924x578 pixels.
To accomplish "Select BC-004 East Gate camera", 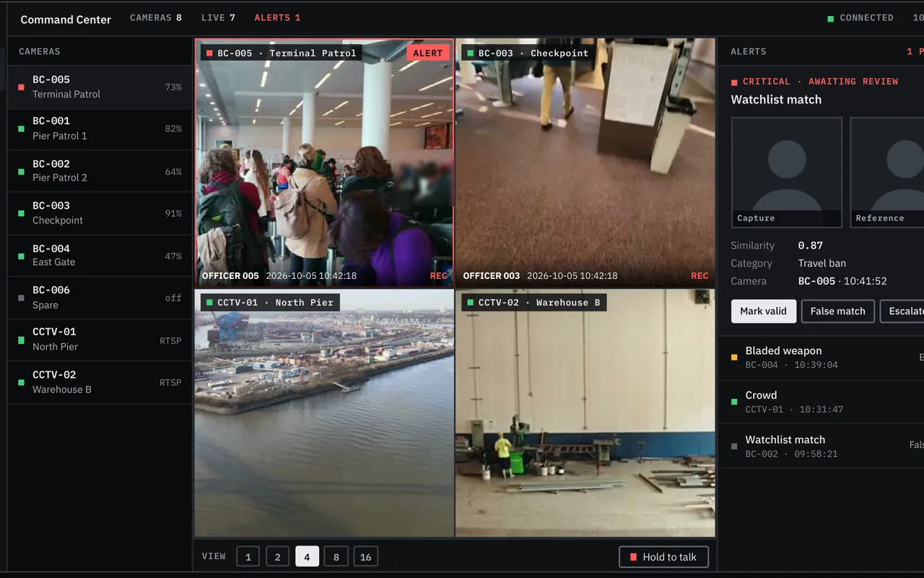I will [100, 256].
